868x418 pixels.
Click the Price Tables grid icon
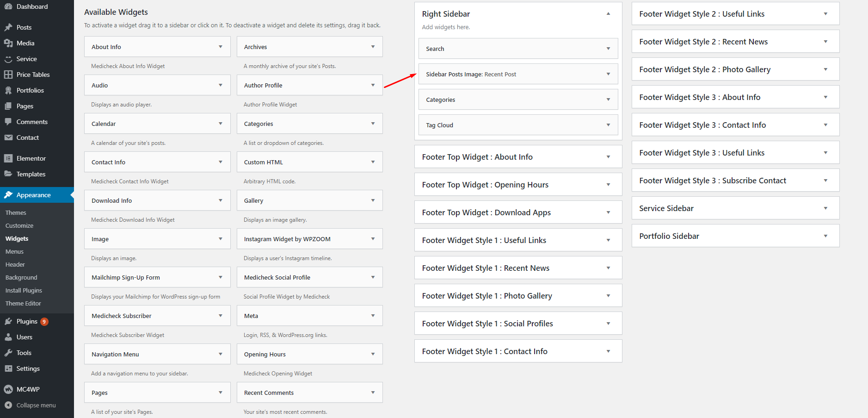8,75
